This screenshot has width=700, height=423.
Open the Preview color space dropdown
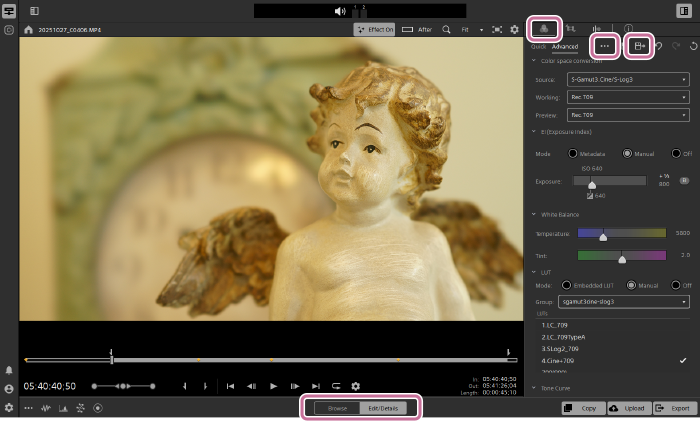(628, 115)
